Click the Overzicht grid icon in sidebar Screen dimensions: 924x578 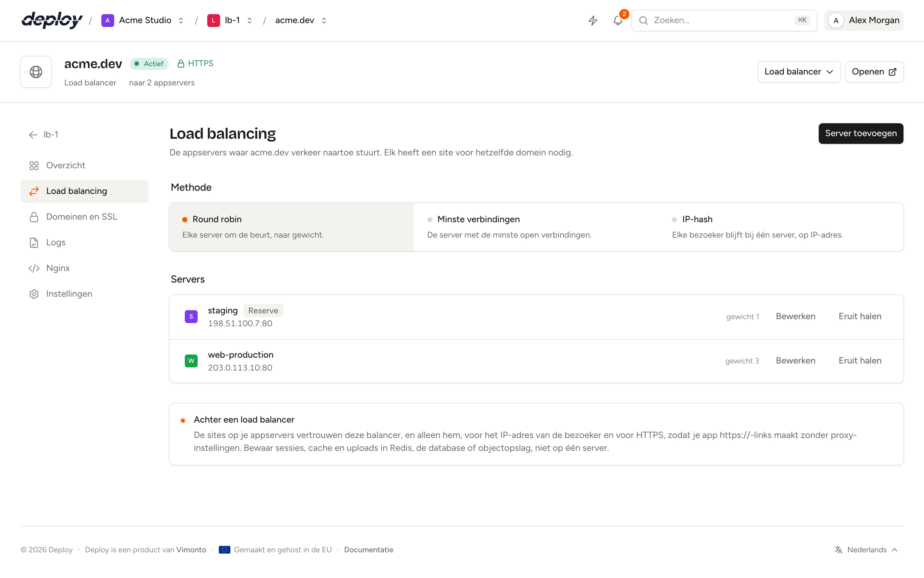coord(34,165)
